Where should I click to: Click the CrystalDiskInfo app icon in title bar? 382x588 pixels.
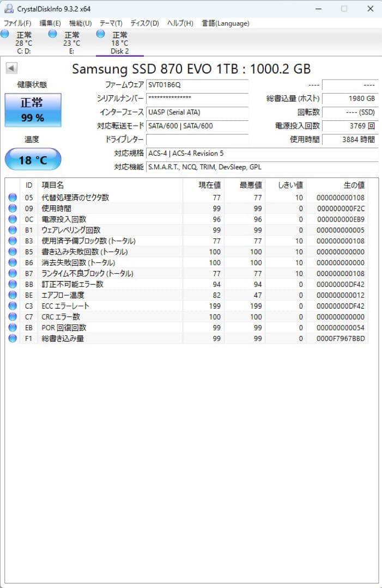pyautogui.click(x=8, y=8)
